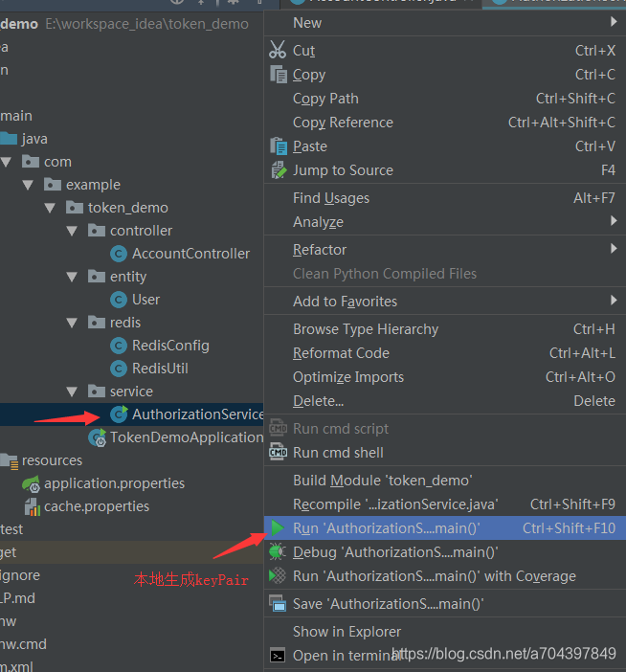Click the Run cmd shell CMD icon
The width and height of the screenshot is (626, 672).
(x=279, y=452)
